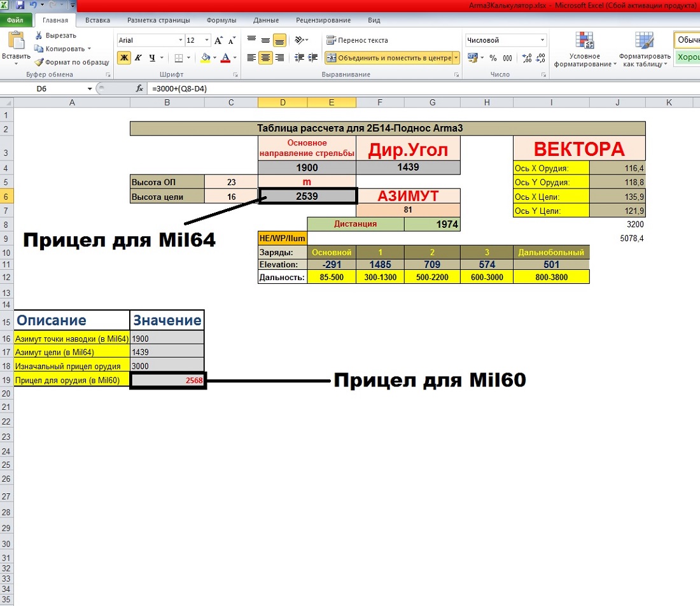Click the formula bar showing =3000+(Q8-D4)
Image resolution: width=700 pixels, height=606 pixels.
point(424,88)
